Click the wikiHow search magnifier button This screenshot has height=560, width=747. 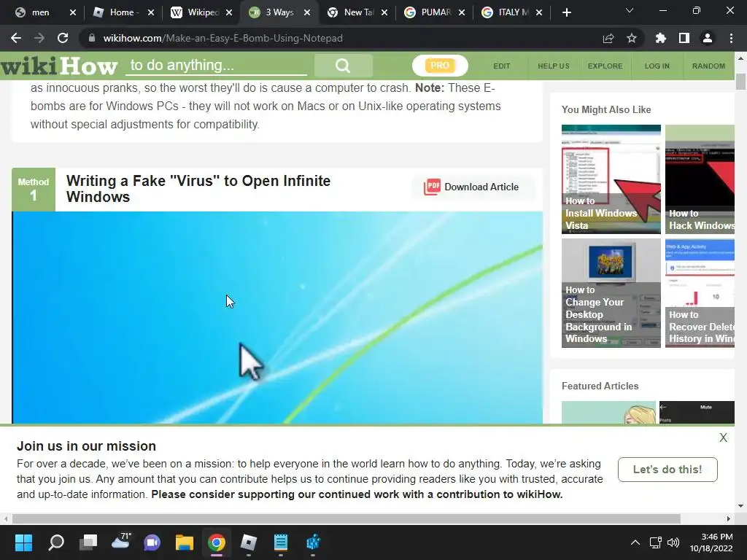click(343, 66)
